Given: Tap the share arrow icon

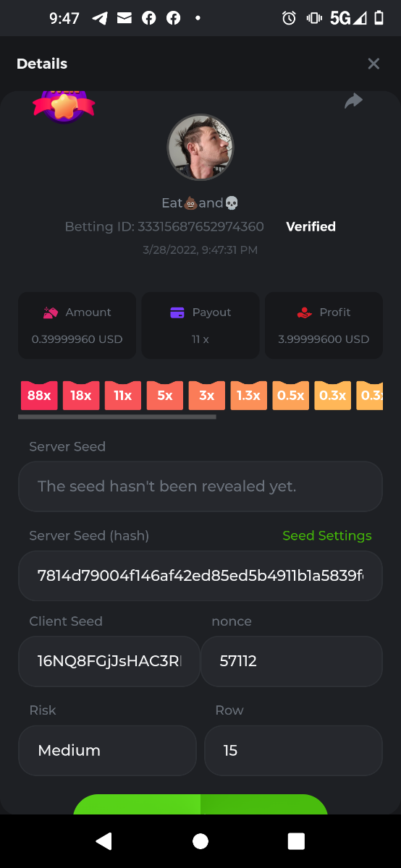Looking at the screenshot, I should (353, 101).
